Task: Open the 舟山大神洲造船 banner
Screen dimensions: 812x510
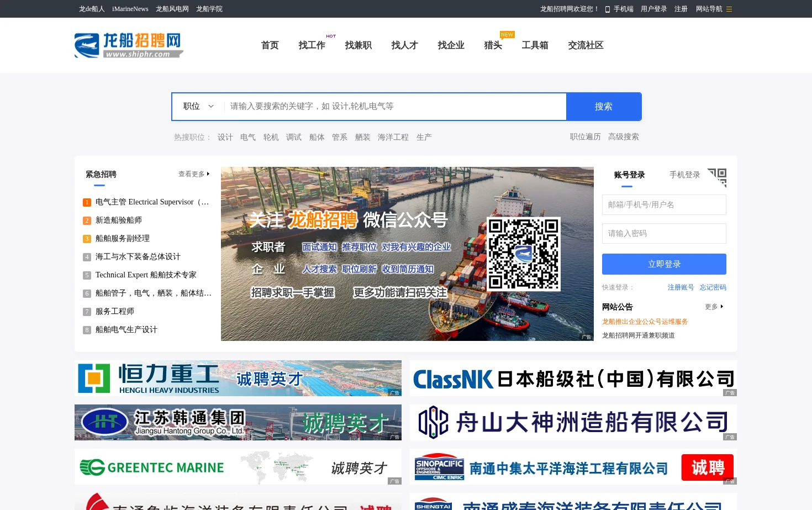Action: coord(573,423)
